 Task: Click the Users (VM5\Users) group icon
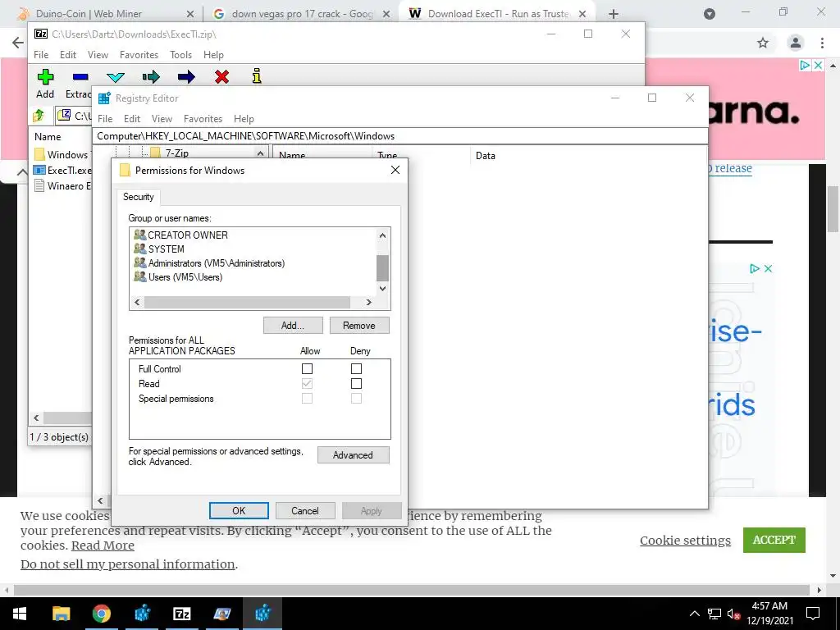(x=139, y=276)
